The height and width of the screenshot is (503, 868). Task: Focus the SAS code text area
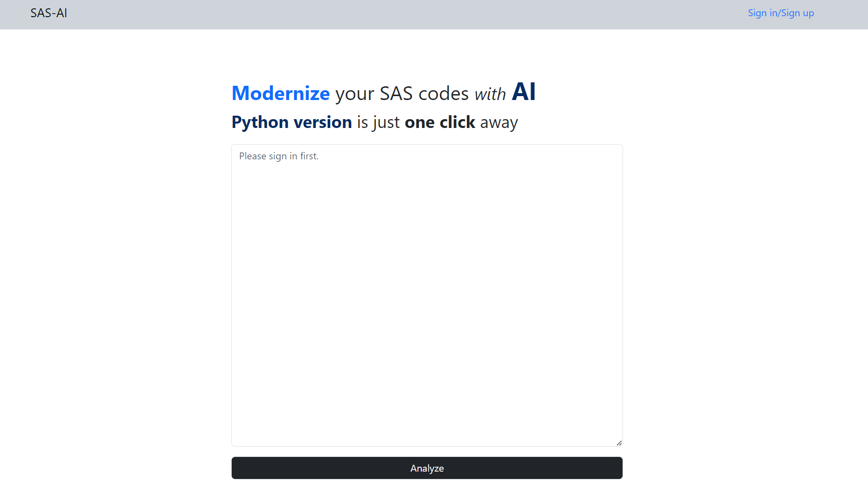(427, 295)
